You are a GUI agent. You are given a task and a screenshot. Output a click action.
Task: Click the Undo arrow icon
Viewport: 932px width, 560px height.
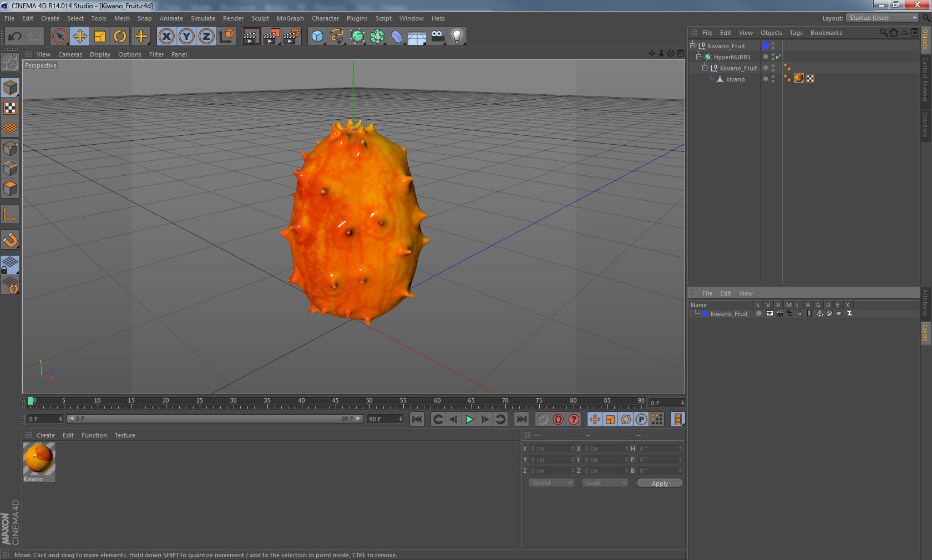tap(15, 37)
